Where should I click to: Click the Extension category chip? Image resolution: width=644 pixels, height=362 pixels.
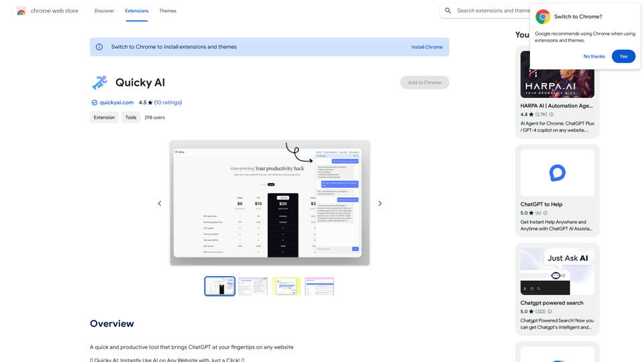tap(105, 117)
